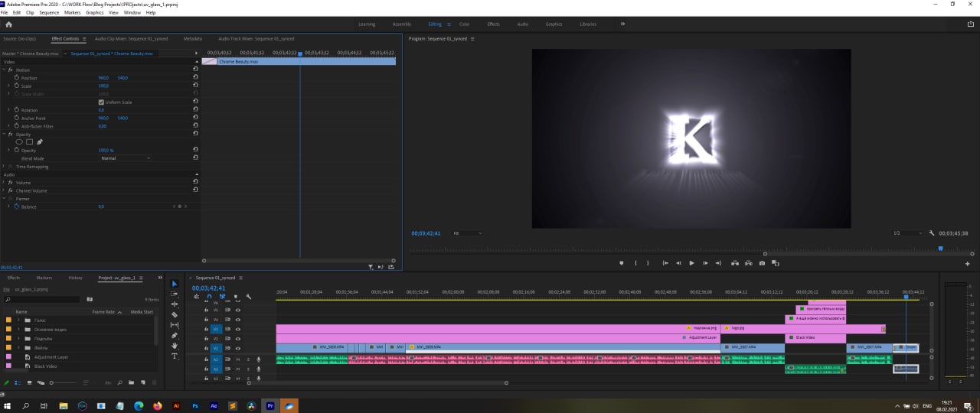The height and width of the screenshot is (413, 980).
Task: Select the Selection tool arrow
Action: (x=174, y=284)
